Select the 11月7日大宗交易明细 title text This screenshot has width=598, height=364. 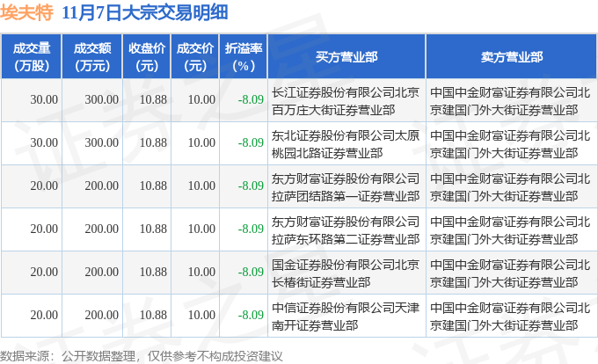(145, 12)
